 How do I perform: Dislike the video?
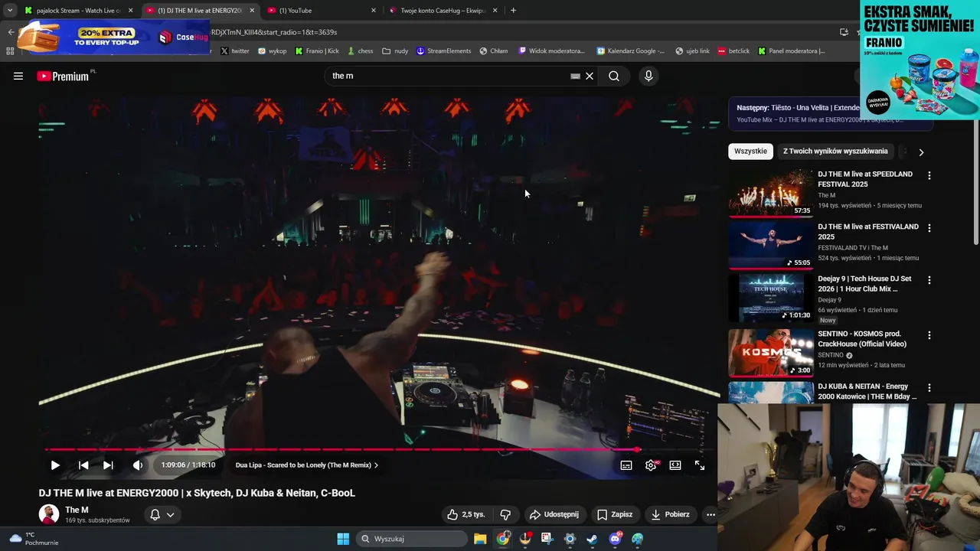pyautogui.click(x=505, y=514)
